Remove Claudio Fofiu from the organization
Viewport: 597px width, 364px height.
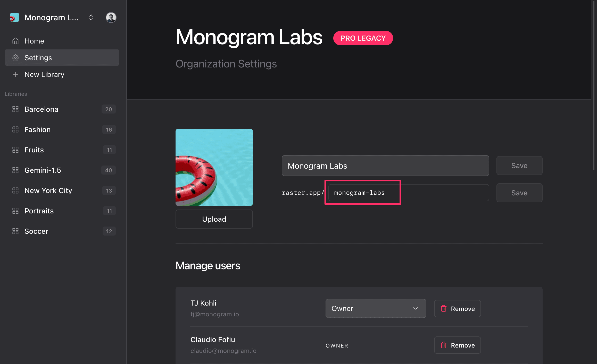coord(458,345)
